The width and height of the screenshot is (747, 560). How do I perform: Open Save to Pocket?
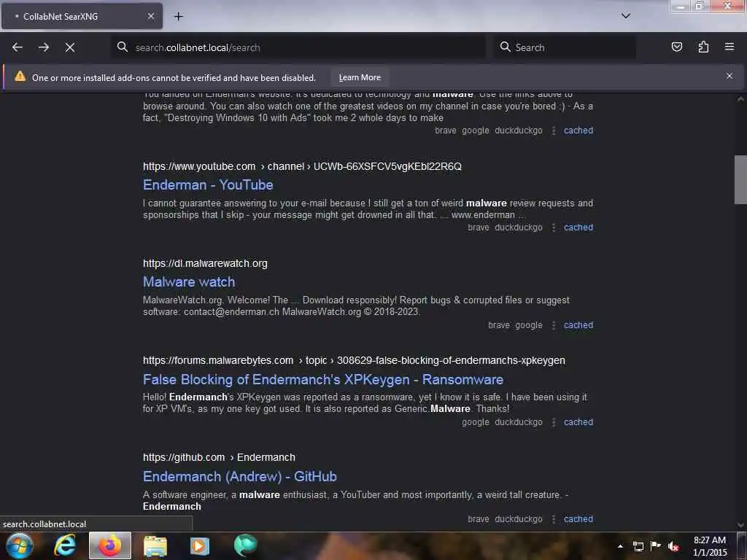click(676, 47)
